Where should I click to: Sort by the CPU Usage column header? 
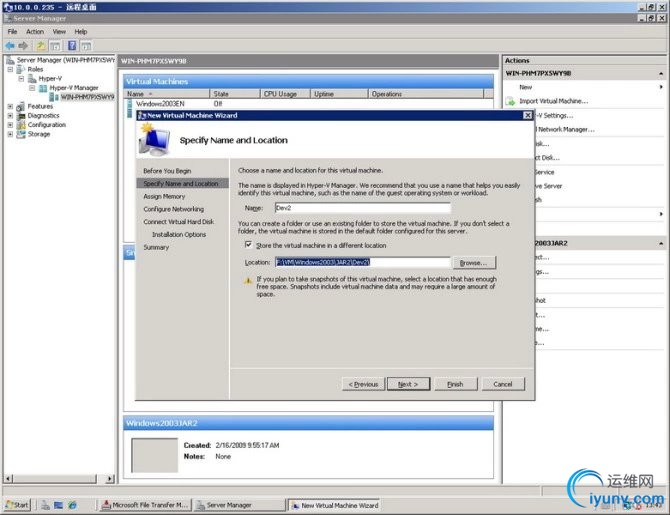tap(285, 94)
